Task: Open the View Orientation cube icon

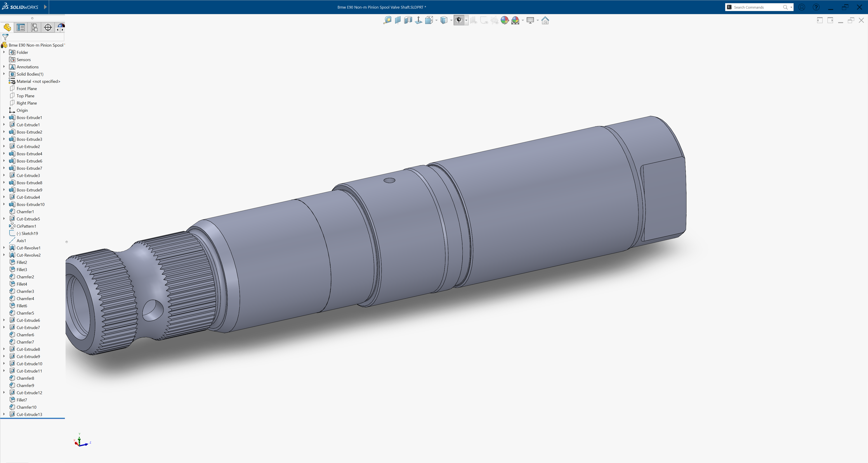Action: (429, 20)
